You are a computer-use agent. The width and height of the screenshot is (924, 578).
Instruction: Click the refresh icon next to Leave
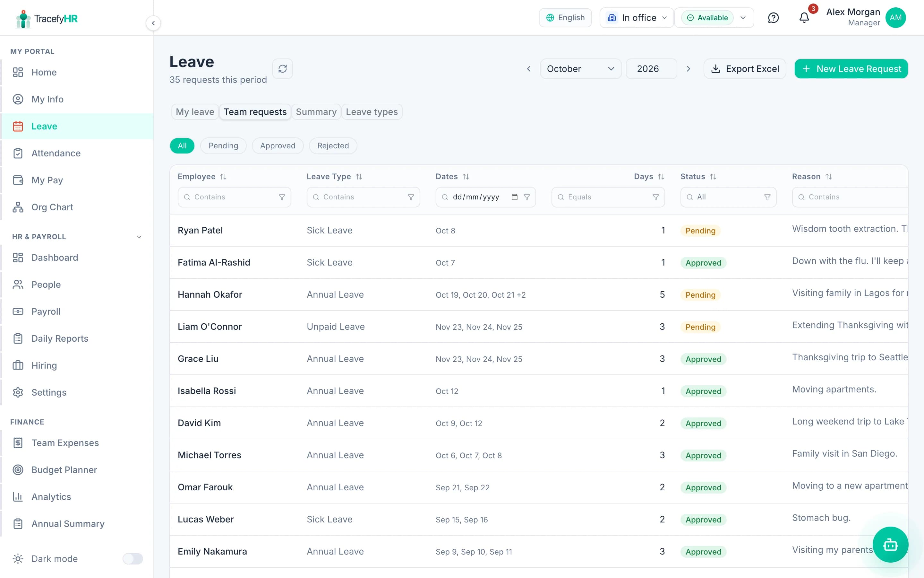click(x=283, y=69)
